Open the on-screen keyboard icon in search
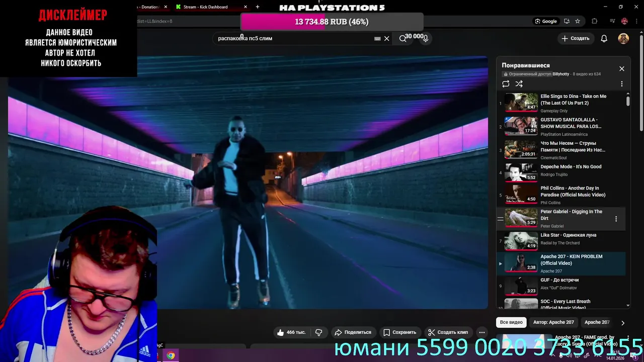 click(377, 38)
